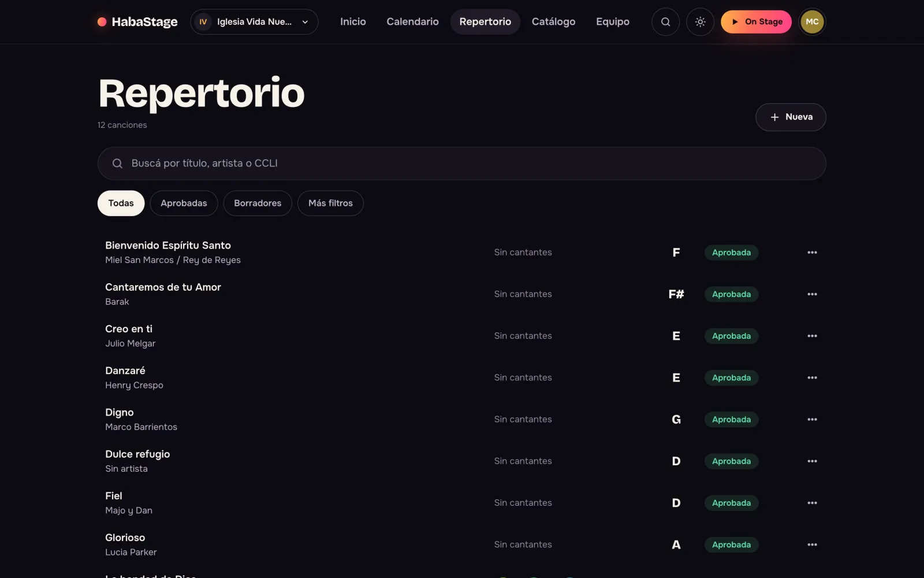The width and height of the screenshot is (924, 578).
Task: Open options menu for Dulce refugio
Action: pos(812,461)
